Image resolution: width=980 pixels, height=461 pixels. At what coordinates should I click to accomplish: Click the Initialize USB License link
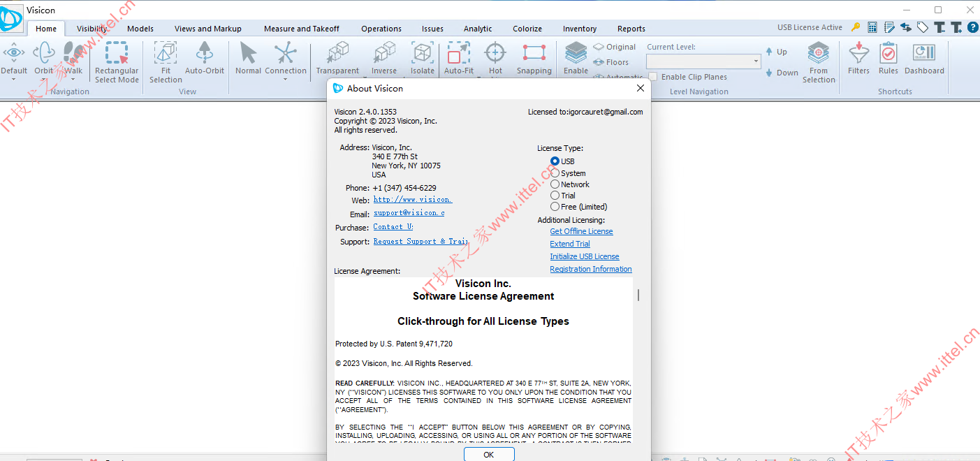[585, 256]
